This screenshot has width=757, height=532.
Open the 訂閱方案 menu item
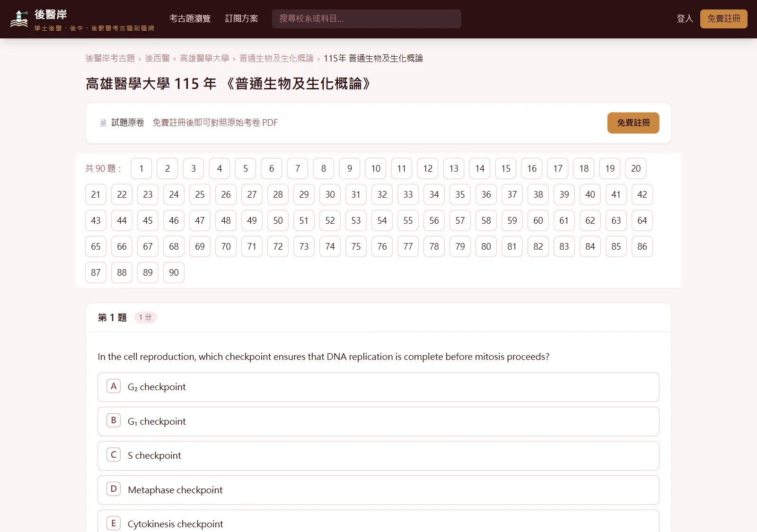click(241, 19)
